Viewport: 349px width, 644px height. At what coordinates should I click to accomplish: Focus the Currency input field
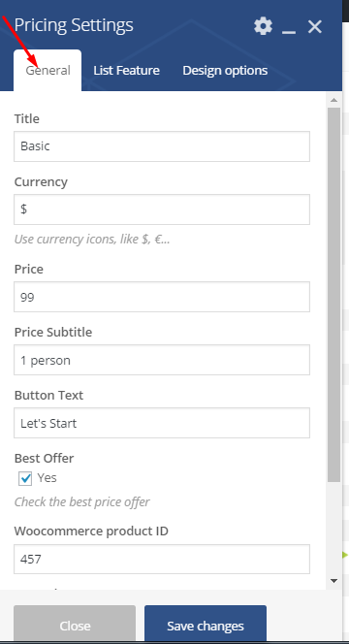[162, 209]
